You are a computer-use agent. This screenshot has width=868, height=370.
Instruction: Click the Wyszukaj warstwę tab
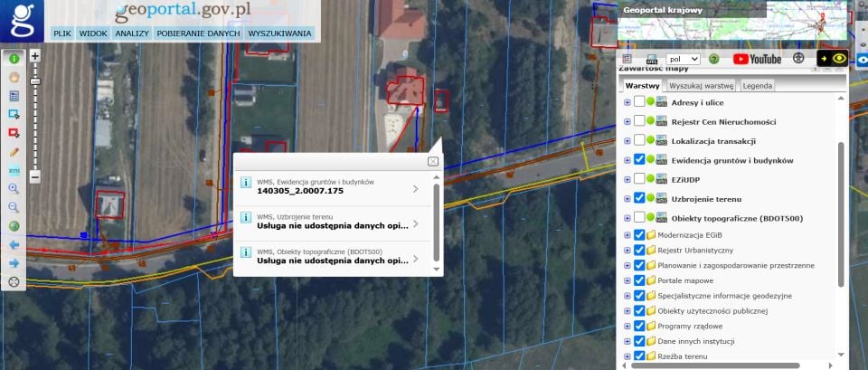(x=702, y=86)
